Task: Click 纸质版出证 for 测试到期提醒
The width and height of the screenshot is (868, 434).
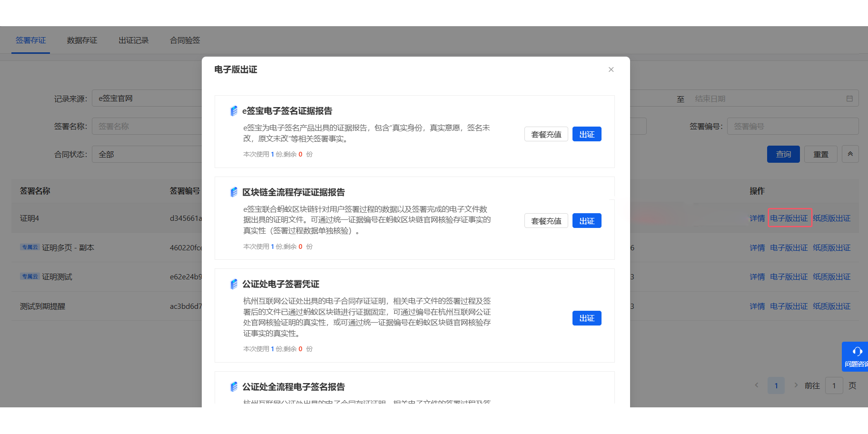Action: (831, 306)
